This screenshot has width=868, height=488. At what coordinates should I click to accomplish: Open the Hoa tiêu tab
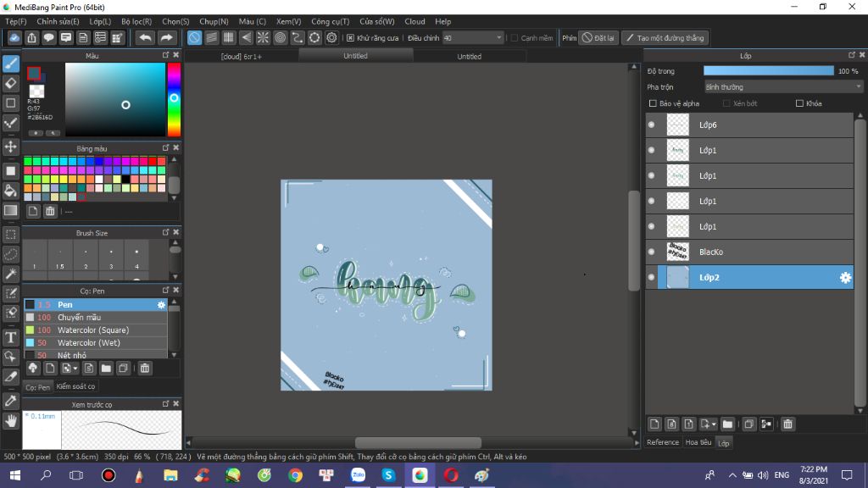pyautogui.click(x=698, y=442)
